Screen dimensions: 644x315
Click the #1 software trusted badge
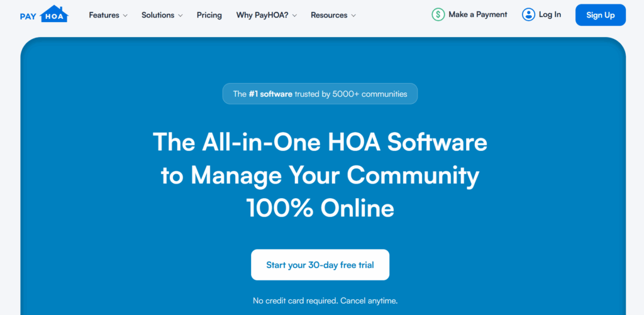[319, 94]
